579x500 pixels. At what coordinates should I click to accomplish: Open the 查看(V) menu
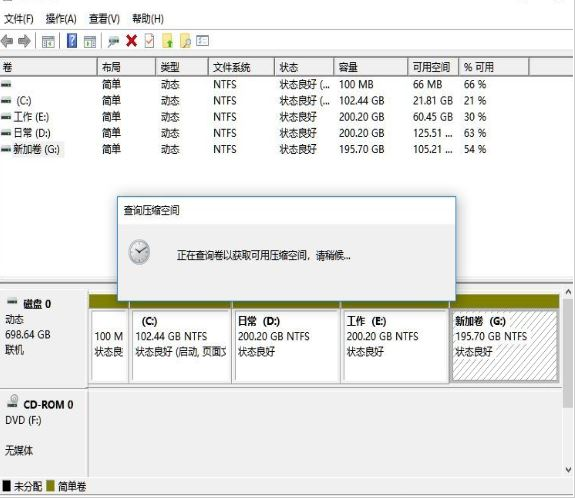point(104,18)
